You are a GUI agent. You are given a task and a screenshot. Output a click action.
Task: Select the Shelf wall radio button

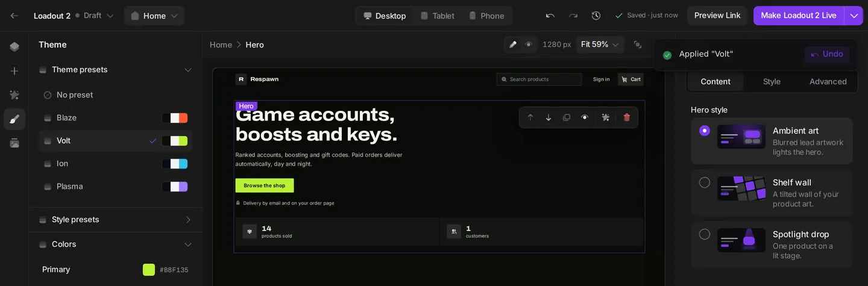[x=705, y=182]
